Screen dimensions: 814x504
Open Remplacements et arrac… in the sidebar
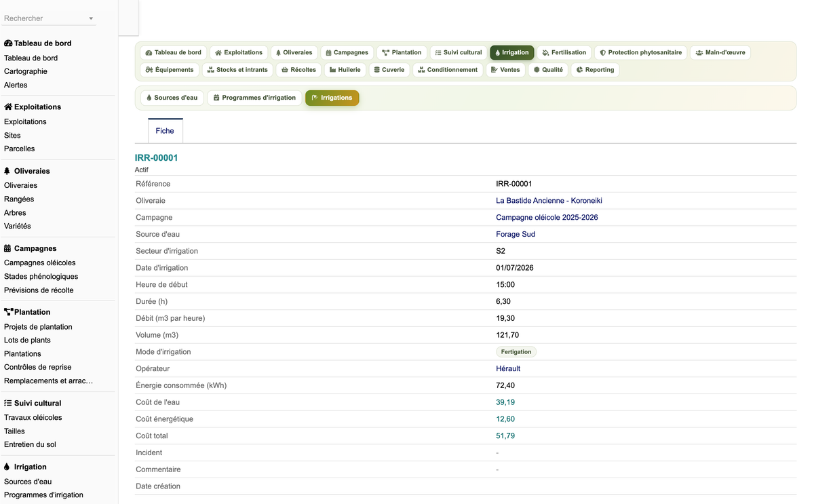(48, 381)
